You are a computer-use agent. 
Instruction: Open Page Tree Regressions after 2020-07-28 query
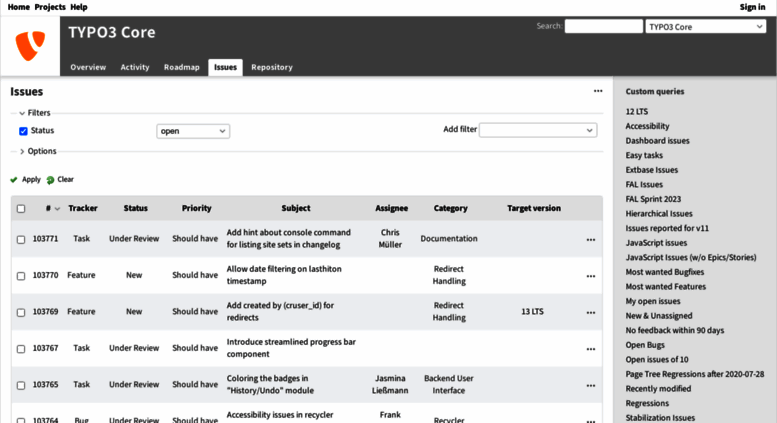point(695,374)
